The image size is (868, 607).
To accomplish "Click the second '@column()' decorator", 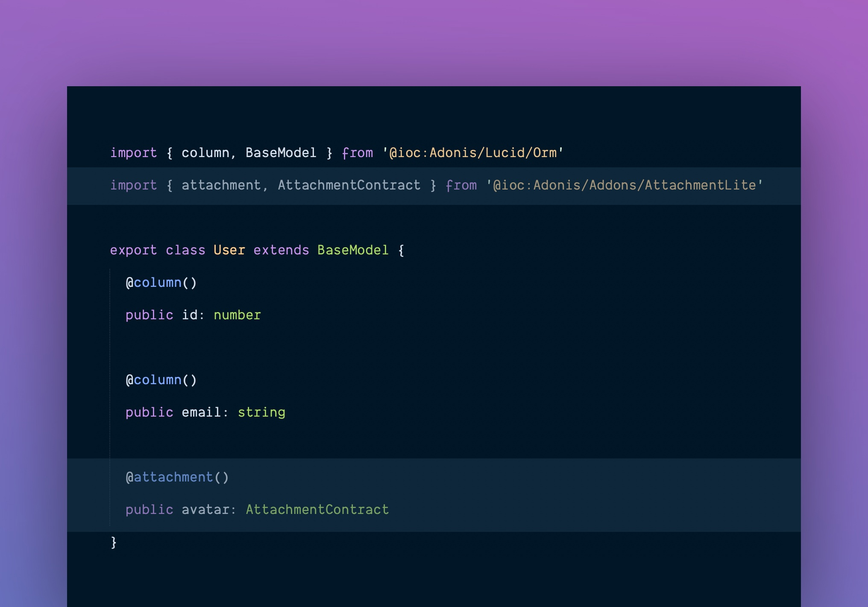I will [x=161, y=380].
